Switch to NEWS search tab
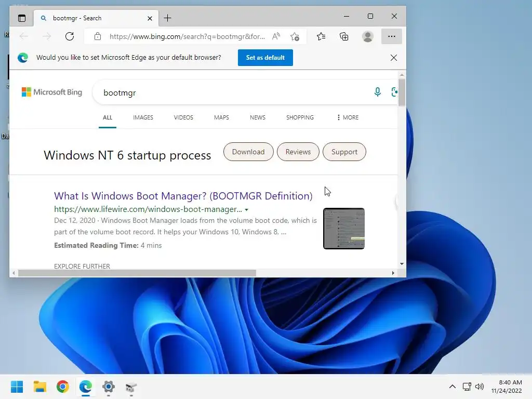This screenshot has height=399, width=532. point(258,117)
